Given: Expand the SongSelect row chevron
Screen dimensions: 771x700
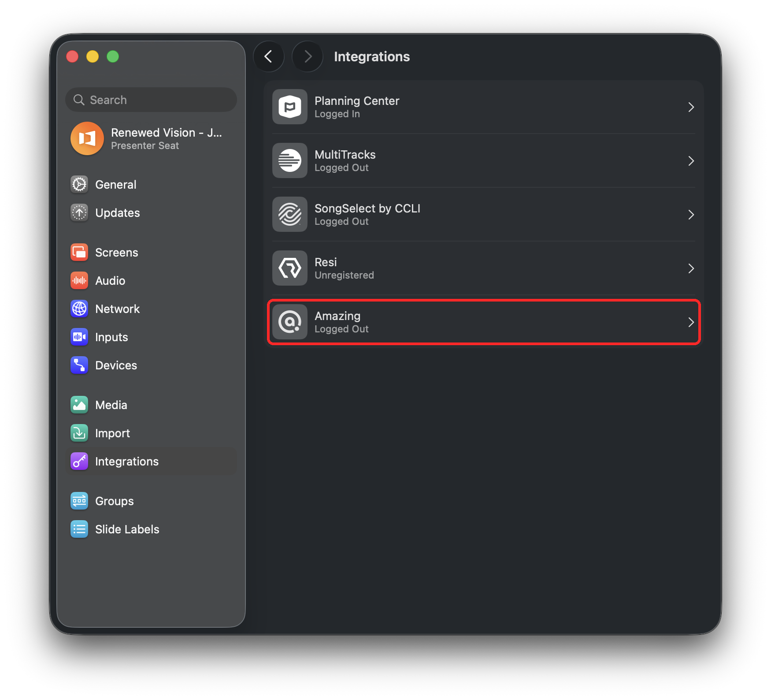Looking at the screenshot, I should (x=691, y=215).
